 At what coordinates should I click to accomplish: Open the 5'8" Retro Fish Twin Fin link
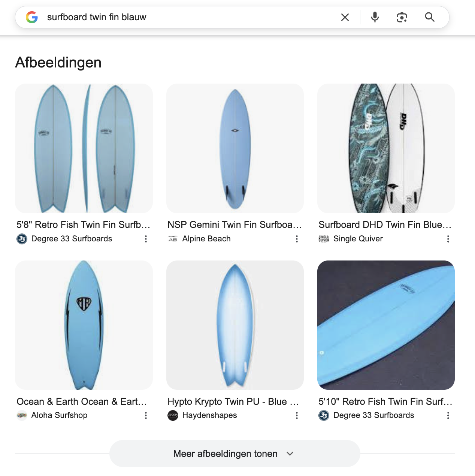[x=82, y=225]
